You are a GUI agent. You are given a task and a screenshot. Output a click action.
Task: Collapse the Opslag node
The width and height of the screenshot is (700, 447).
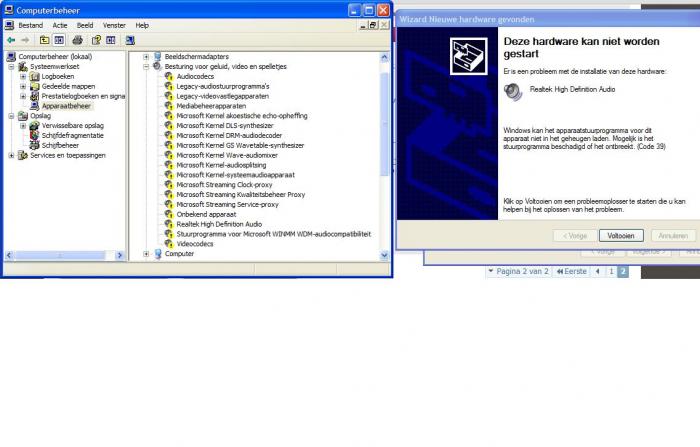(x=11, y=116)
